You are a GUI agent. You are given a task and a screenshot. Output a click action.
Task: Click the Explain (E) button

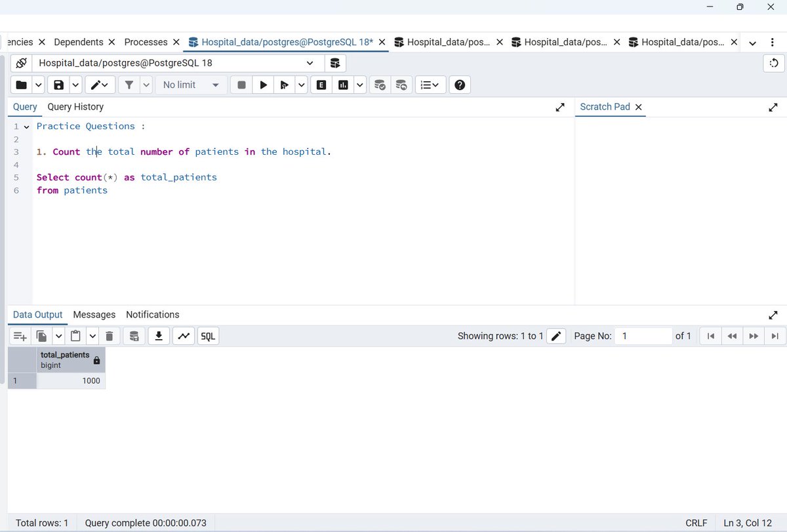point(321,85)
